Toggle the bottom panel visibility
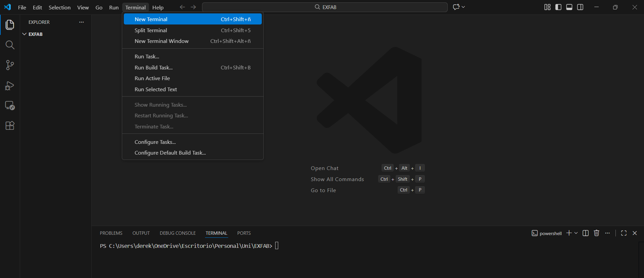Screen dimensions: 644x278 click(x=569, y=7)
